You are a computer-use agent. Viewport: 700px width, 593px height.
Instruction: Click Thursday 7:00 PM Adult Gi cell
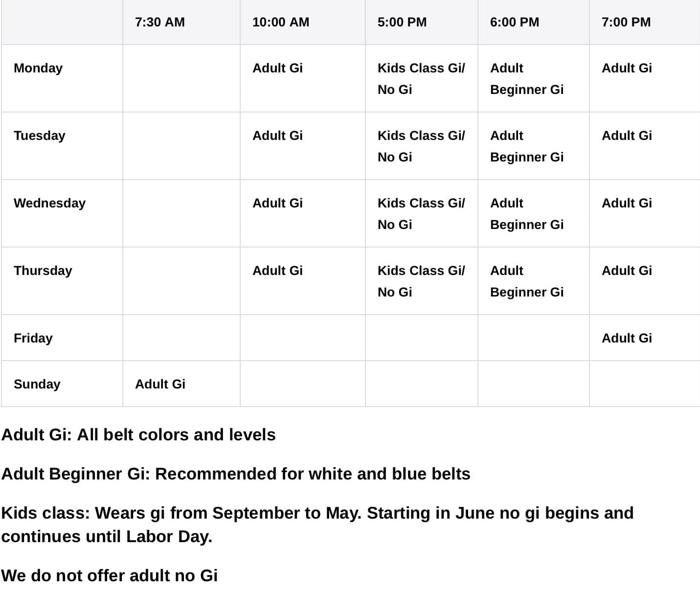point(645,281)
